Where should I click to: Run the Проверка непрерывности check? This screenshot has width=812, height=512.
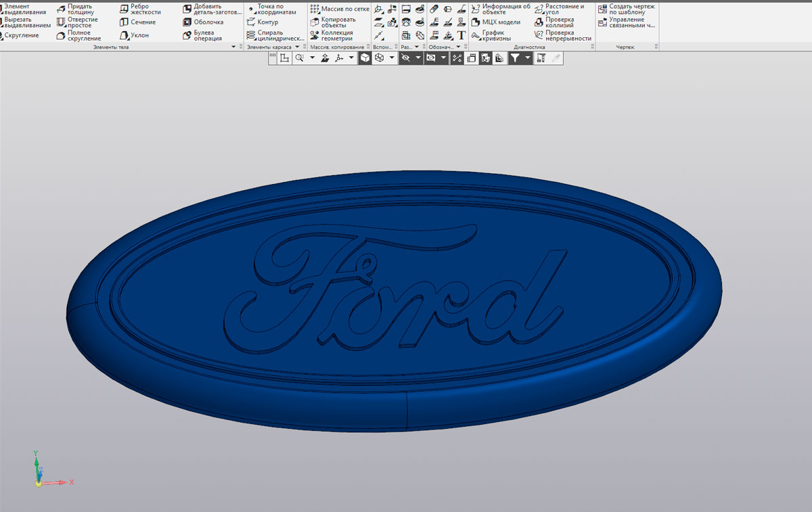pyautogui.click(x=562, y=35)
